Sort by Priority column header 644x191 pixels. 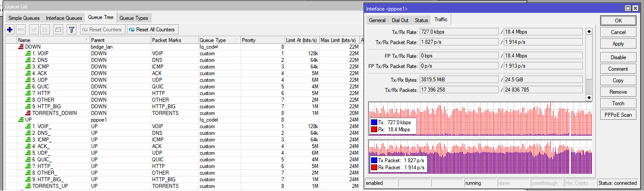pos(263,40)
